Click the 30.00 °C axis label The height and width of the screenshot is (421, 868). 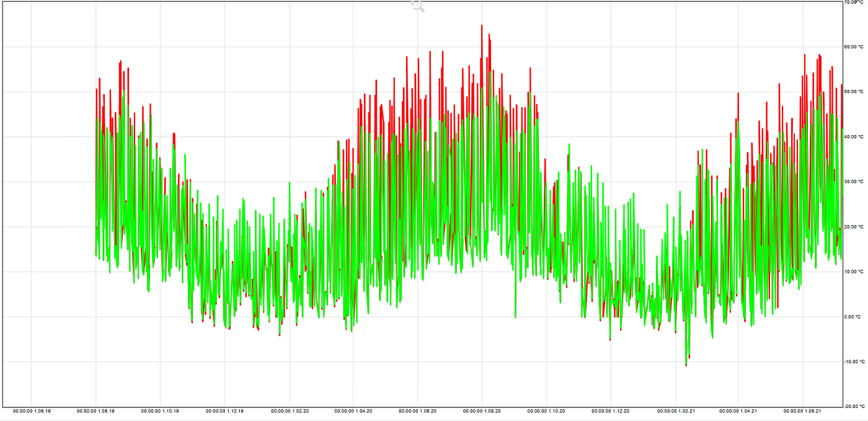854,182
